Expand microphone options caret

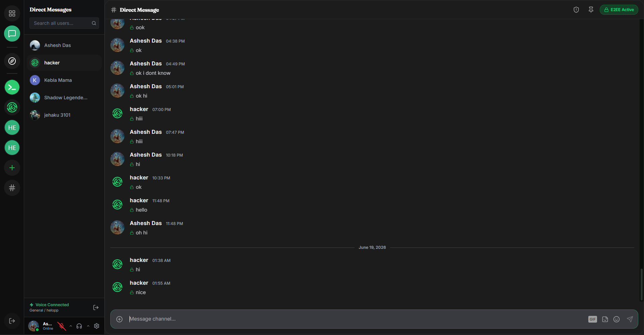[x=71, y=326]
